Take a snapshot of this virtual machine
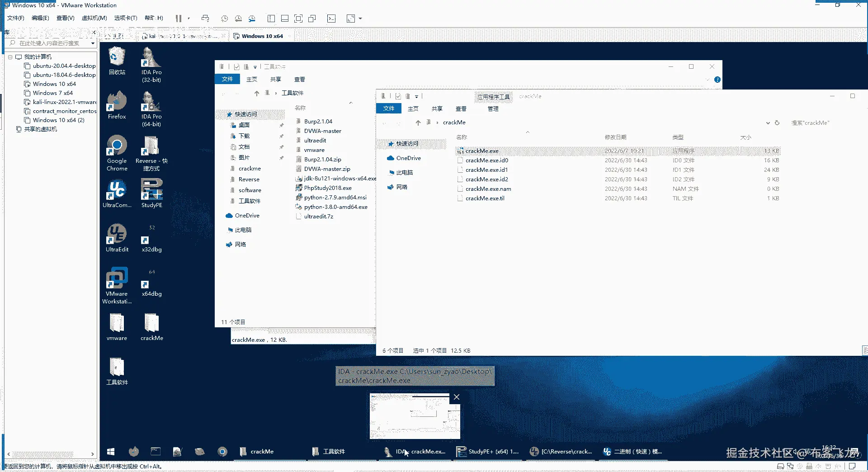Screen dimensions: 868x472 point(224,19)
